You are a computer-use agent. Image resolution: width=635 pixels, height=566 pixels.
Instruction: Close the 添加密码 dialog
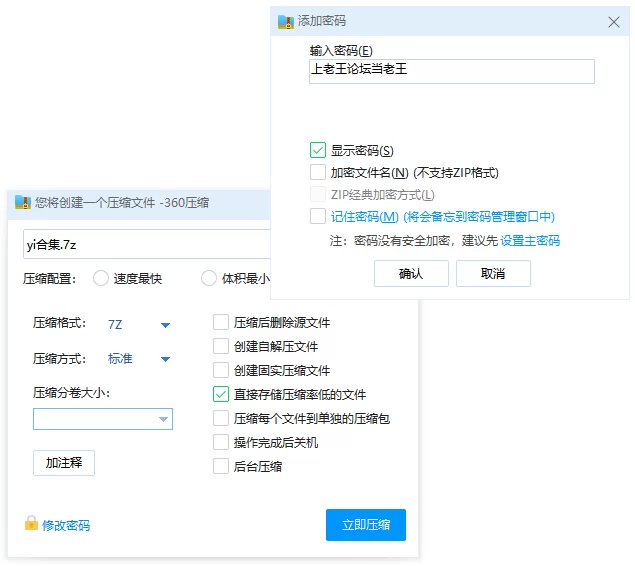point(614,22)
